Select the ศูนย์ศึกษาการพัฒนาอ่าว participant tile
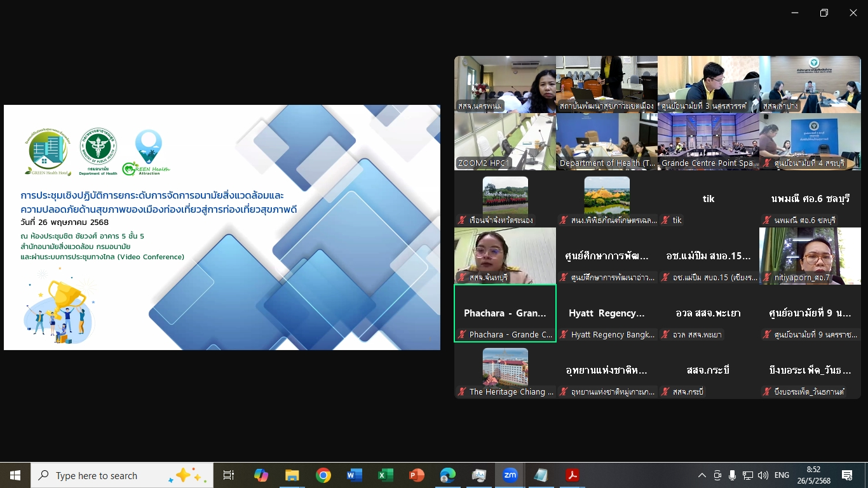The image size is (868, 488). tap(607, 256)
